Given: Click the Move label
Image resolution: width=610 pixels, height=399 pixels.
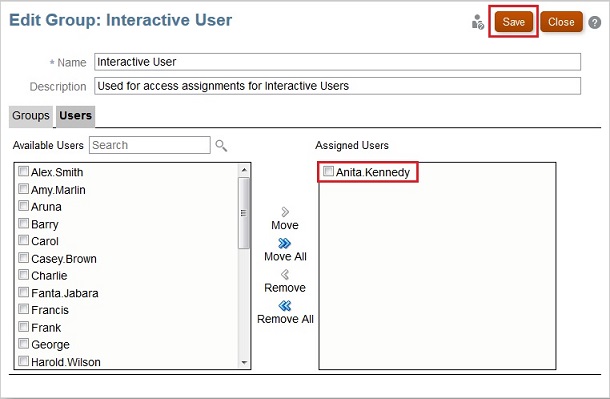Looking at the screenshot, I should 285,225.
